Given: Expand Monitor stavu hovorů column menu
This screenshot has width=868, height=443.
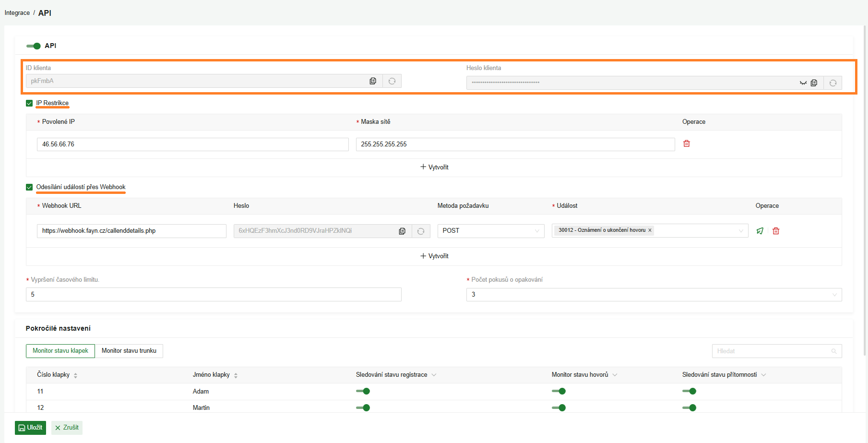Looking at the screenshot, I should [615, 375].
